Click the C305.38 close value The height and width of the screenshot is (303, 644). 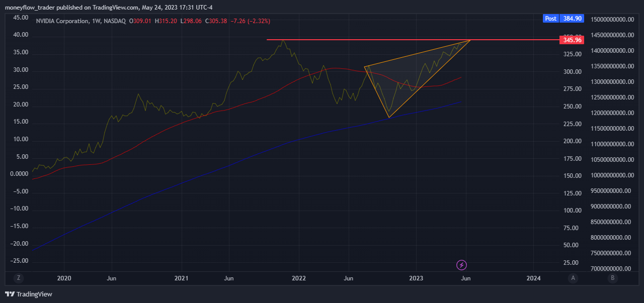click(216, 21)
